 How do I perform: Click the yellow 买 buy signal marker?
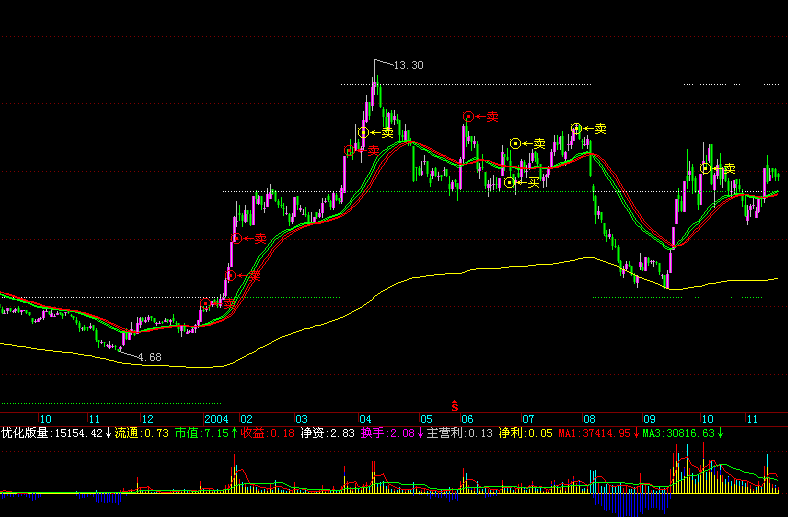pos(522,183)
